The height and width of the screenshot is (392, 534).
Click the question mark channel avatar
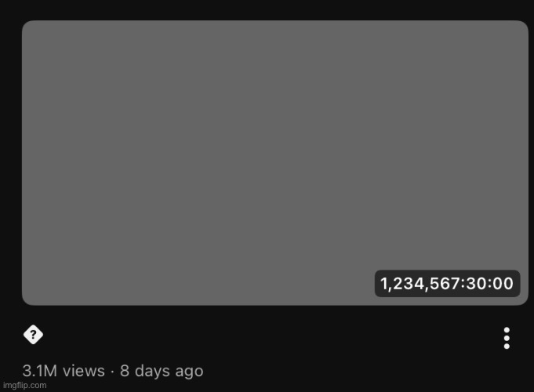pos(32,336)
